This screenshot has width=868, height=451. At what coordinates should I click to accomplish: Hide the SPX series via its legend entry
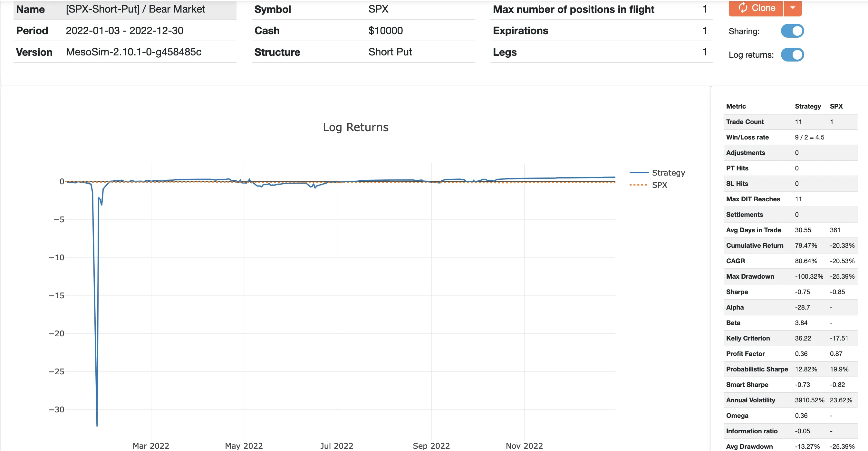tap(660, 185)
